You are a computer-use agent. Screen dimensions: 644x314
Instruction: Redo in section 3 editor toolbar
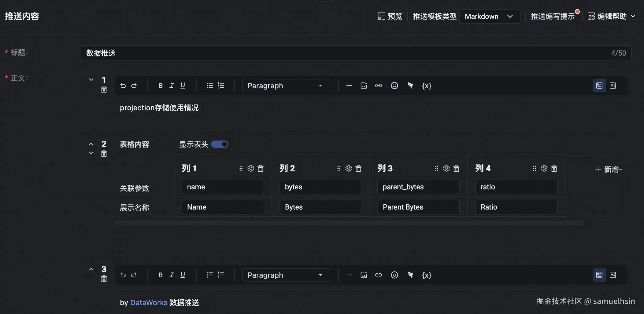[134, 275]
